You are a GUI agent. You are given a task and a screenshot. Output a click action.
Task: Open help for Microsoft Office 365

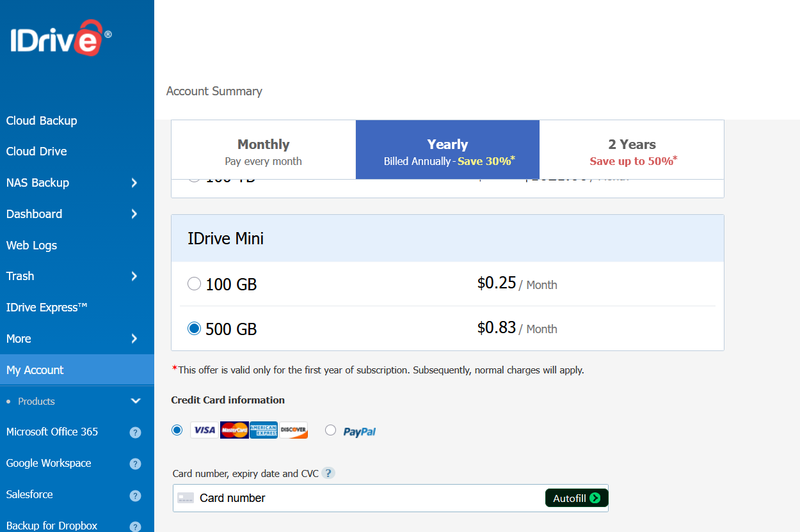135,432
